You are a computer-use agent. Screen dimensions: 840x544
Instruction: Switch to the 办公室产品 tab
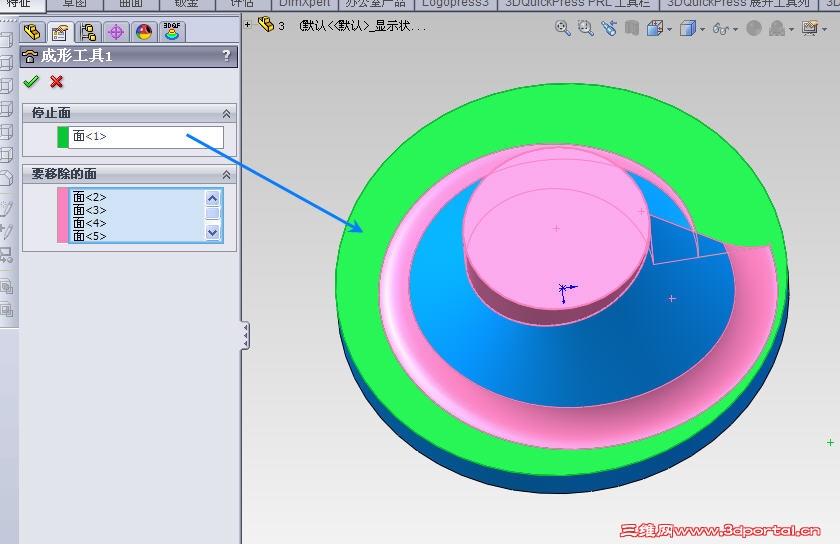tap(376, 4)
